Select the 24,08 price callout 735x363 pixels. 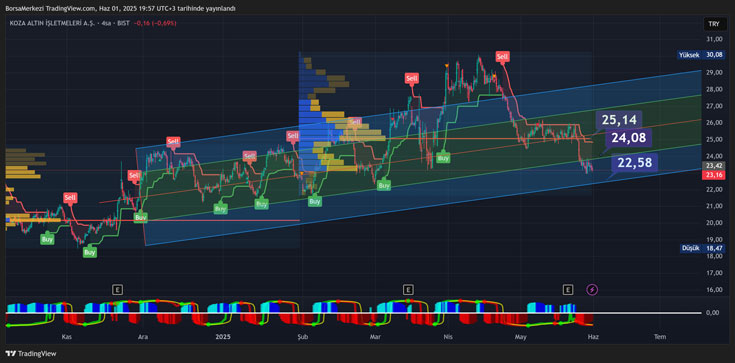[629, 138]
